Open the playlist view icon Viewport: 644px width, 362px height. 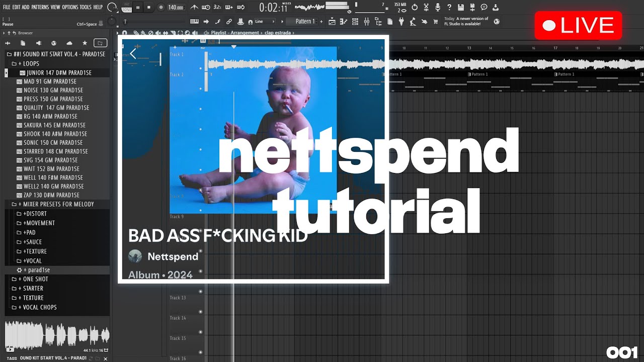[332, 21]
